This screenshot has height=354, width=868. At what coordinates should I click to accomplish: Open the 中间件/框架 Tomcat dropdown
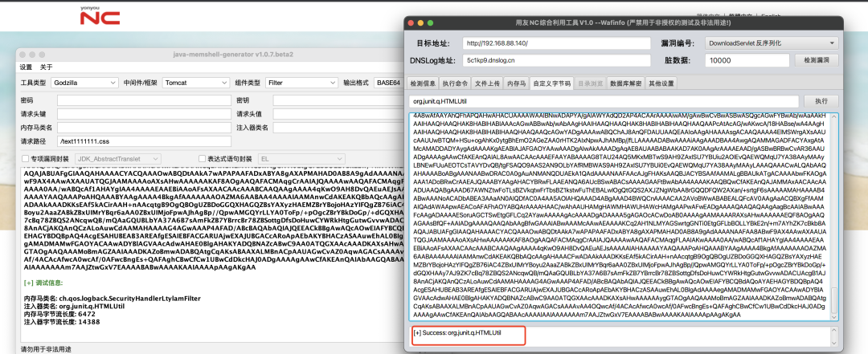point(195,83)
